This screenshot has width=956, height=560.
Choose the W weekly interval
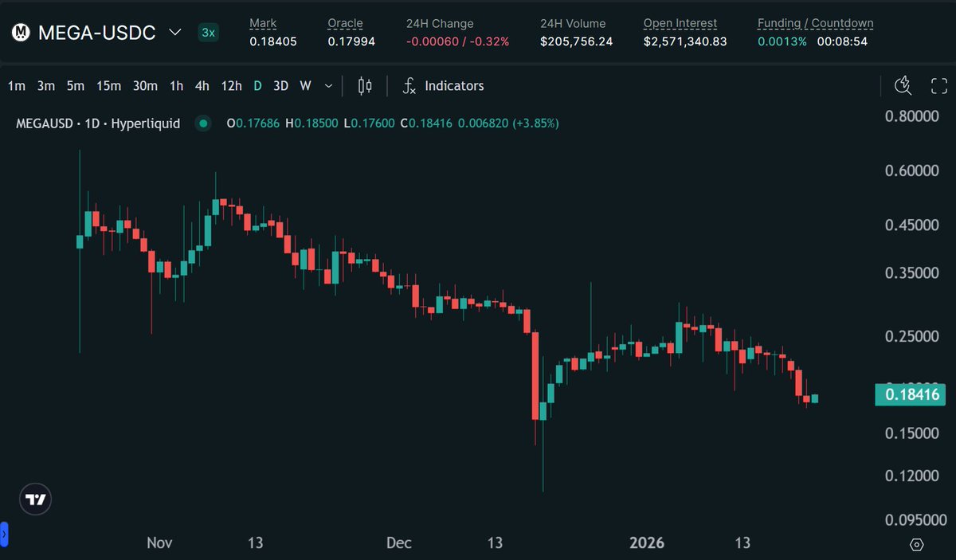coord(305,86)
